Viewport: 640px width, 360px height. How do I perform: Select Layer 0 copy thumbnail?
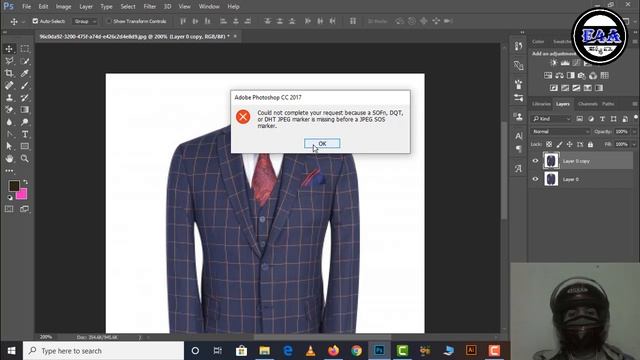(x=551, y=161)
